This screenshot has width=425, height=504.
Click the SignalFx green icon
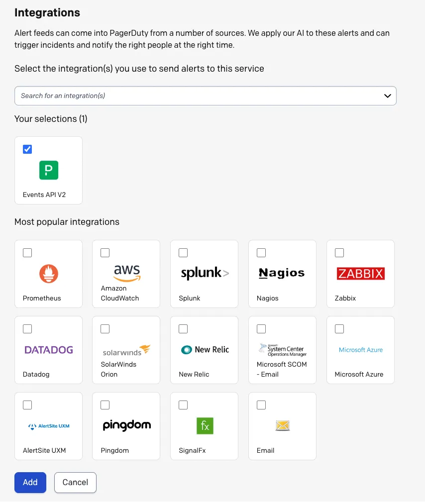[x=204, y=425]
